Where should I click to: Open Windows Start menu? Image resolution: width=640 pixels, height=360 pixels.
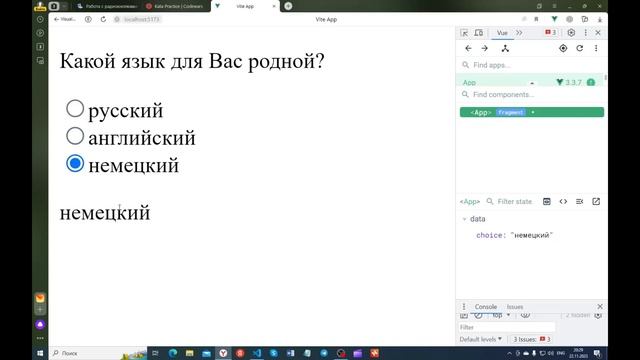click(40, 353)
